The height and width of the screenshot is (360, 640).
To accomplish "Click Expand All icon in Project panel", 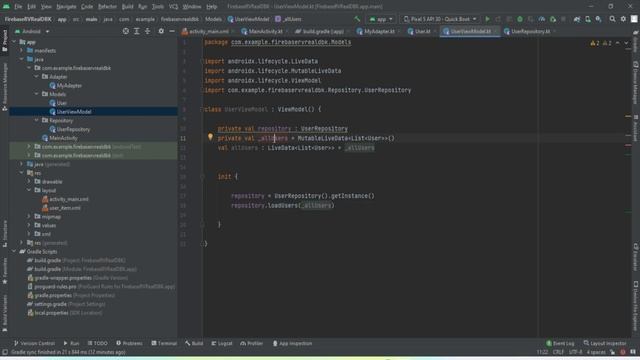I will click(137, 31).
